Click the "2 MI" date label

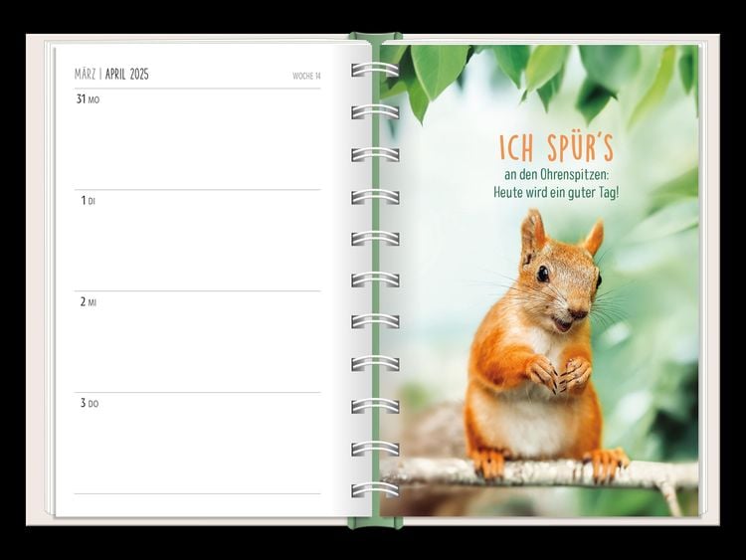coord(88,302)
